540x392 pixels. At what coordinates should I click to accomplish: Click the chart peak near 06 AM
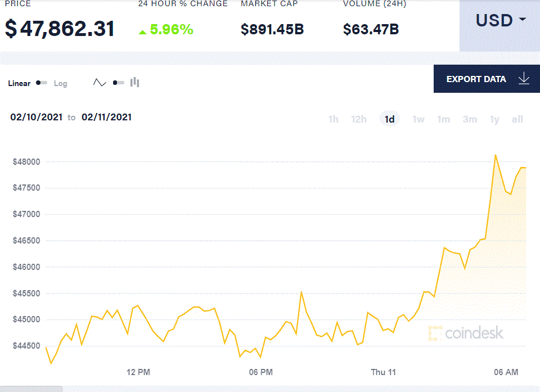(x=496, y=156)
